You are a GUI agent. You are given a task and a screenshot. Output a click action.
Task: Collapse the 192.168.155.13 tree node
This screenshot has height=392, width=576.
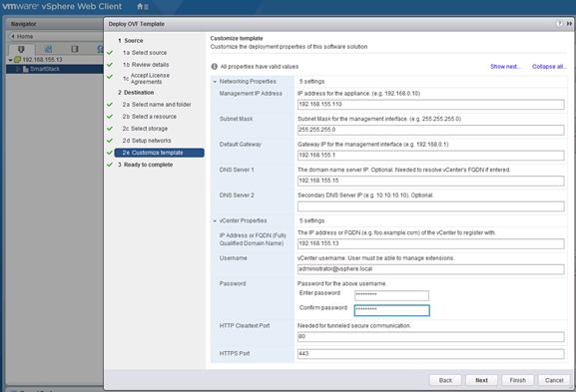pos(10,60)
